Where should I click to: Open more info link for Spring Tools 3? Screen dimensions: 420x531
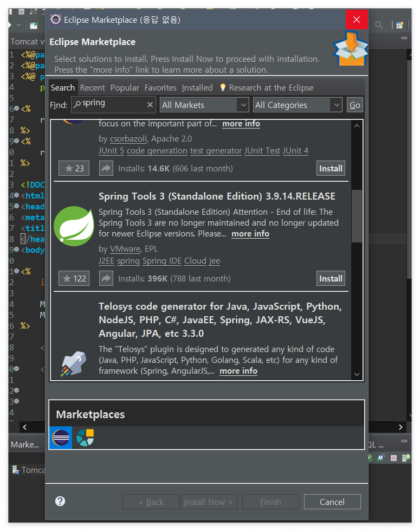(250, 234)
